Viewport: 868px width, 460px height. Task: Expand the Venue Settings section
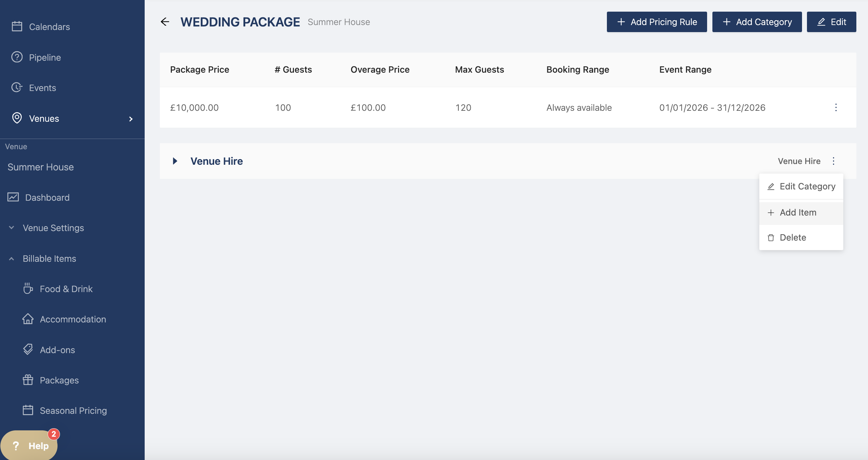[x=53, y=228]
